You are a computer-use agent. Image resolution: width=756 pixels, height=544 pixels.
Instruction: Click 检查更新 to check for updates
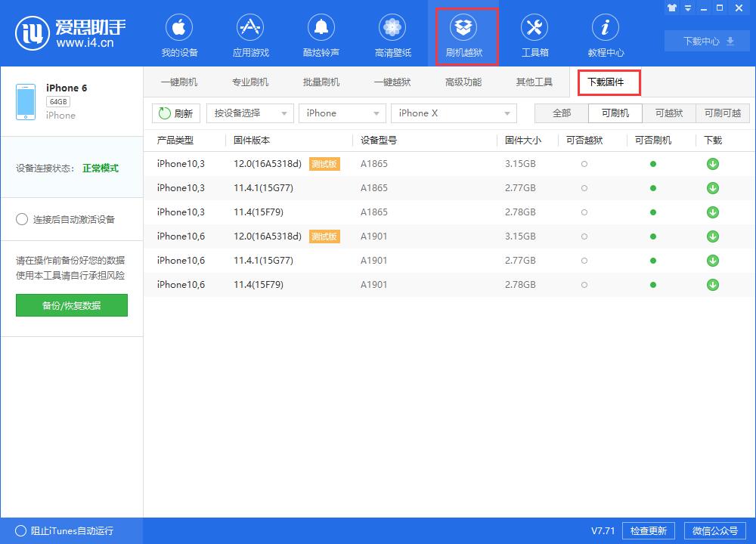point(648,530)
